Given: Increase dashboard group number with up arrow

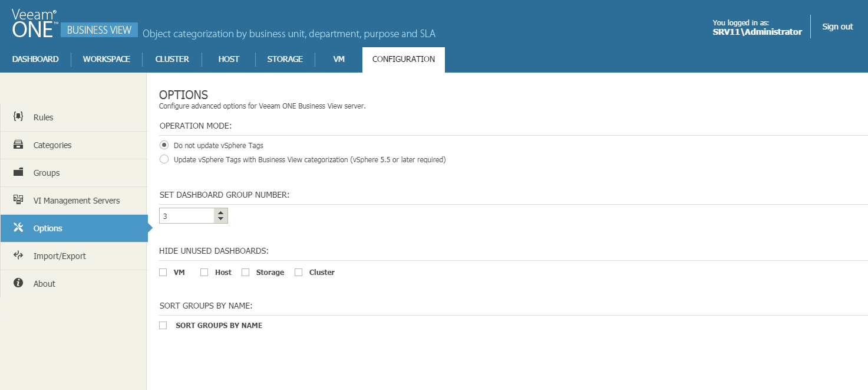Looking at the screenshot, I should pos(220,212).
